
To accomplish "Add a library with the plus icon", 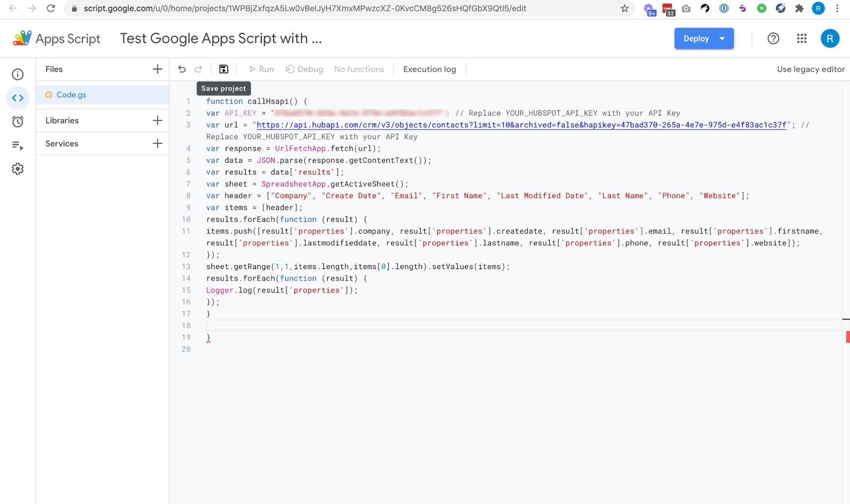I will tap(157, 121).
